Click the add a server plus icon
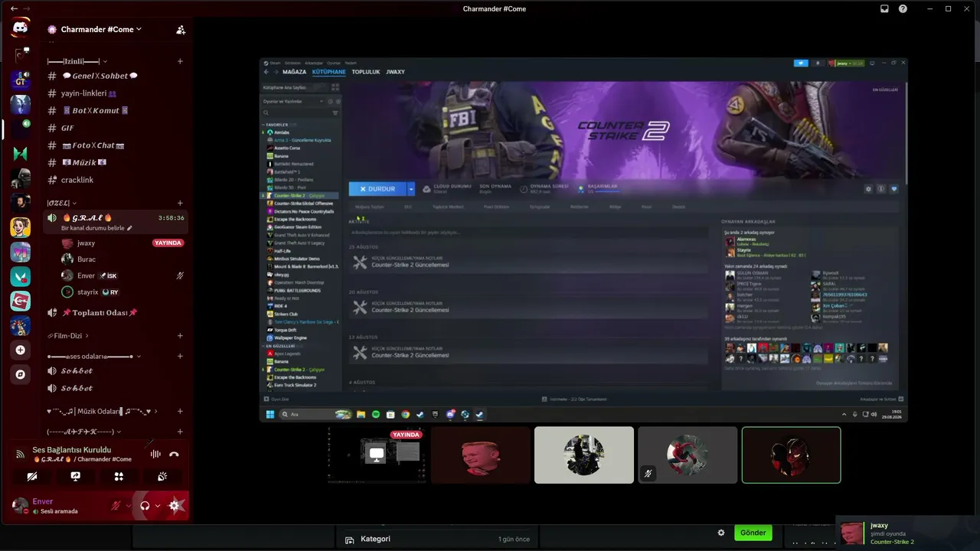 (21, 350)
